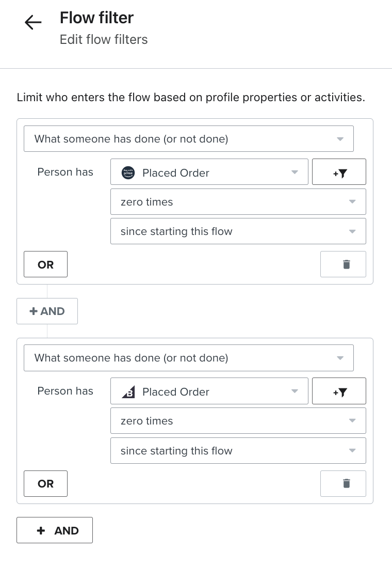Add filter to second Placed Order condition
The image size is (392, 566).
[x=339, y=391]
